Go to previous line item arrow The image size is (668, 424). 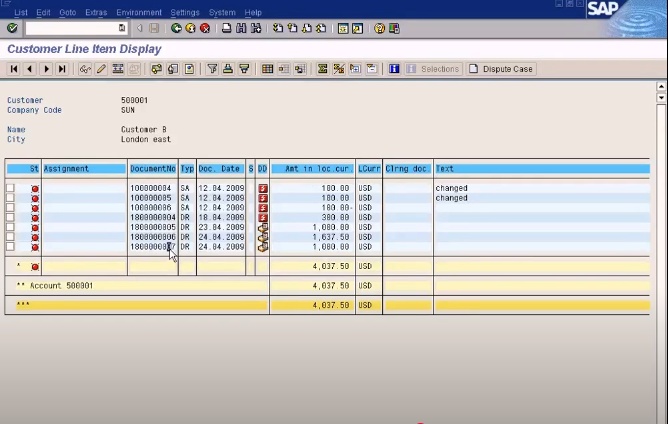[30, 69]
